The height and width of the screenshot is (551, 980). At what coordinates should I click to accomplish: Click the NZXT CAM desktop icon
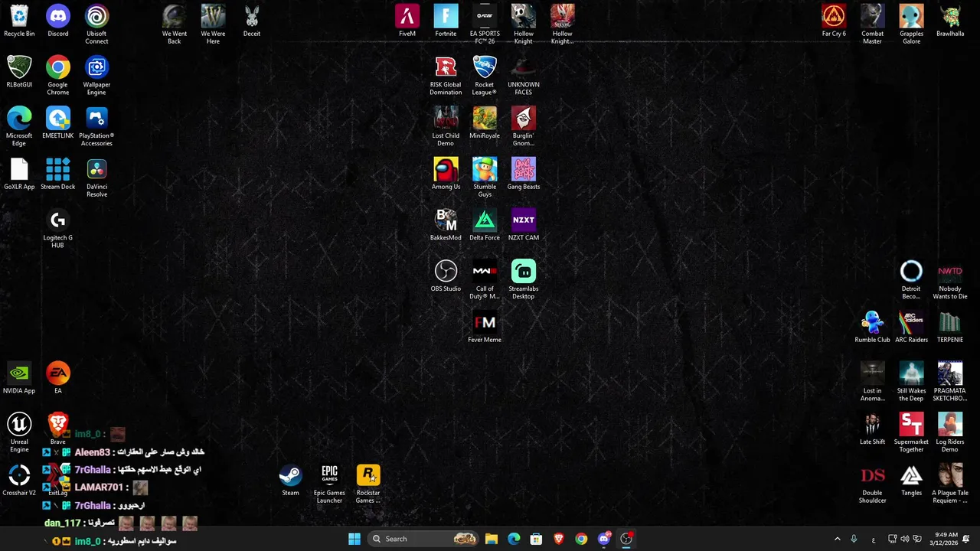point(524,225)
